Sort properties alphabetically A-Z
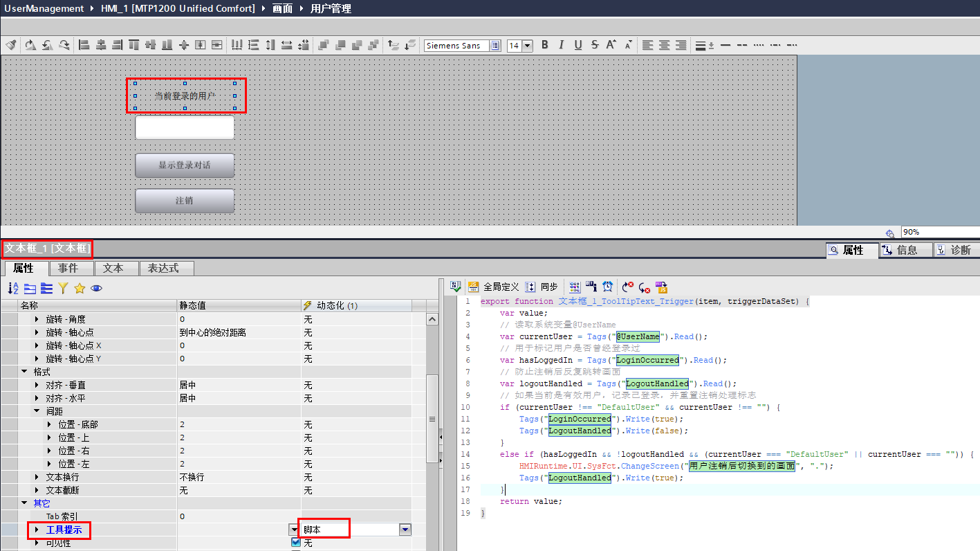The height and width of the screenshot is (551, 980). coord(13,288)
